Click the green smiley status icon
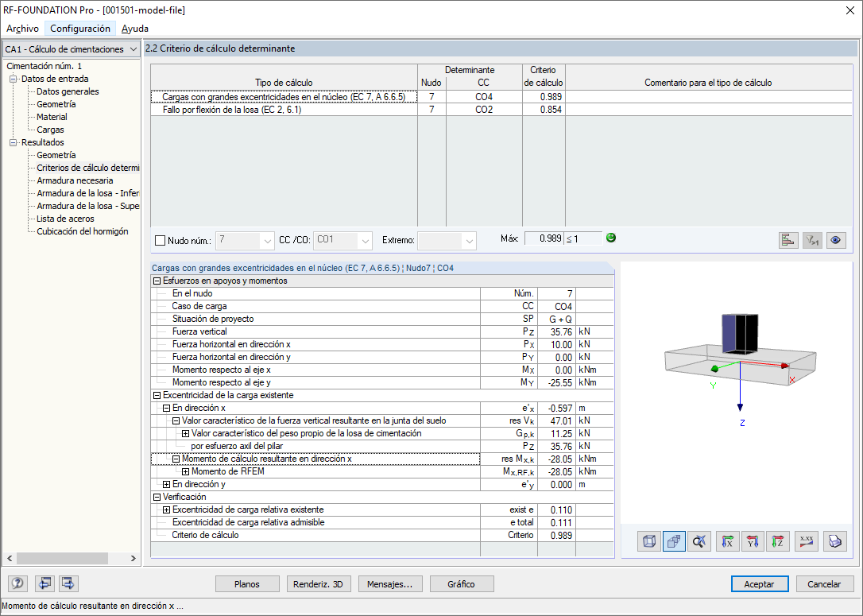Image resolution: width=863 pixels, height=616 pixels. (611, 238)
